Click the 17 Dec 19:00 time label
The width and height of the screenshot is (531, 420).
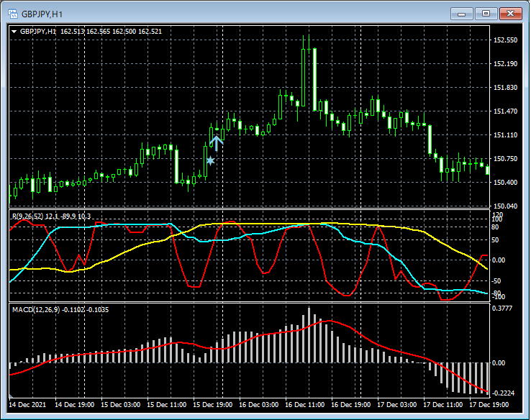[488, 405]
